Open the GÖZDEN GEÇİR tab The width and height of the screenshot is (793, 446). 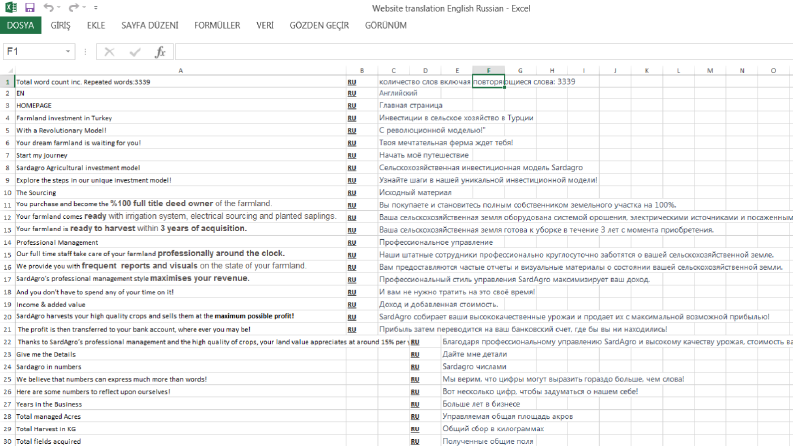click(319, 25)
